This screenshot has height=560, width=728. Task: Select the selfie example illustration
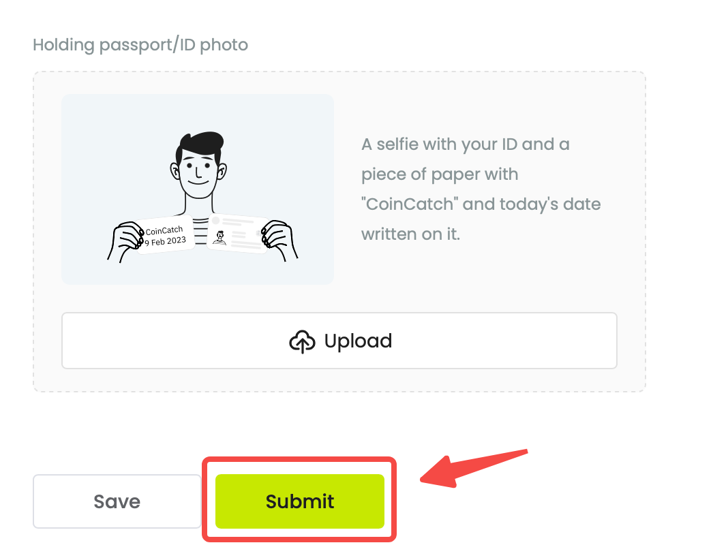(198, 189)
